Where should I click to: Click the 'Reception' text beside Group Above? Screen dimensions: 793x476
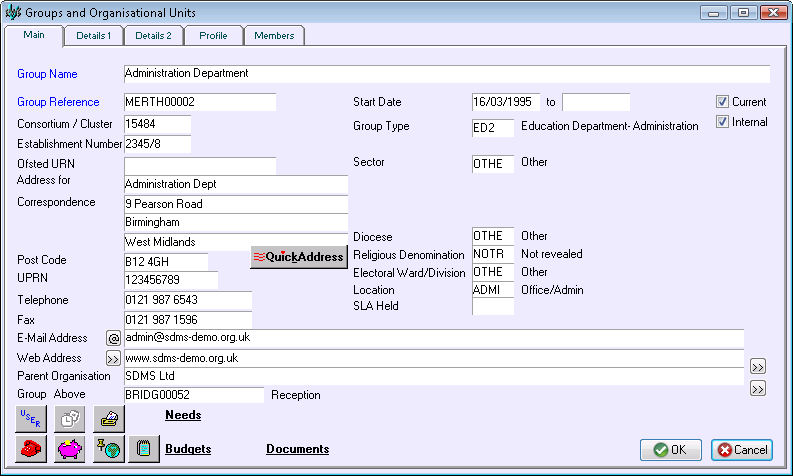296,395
